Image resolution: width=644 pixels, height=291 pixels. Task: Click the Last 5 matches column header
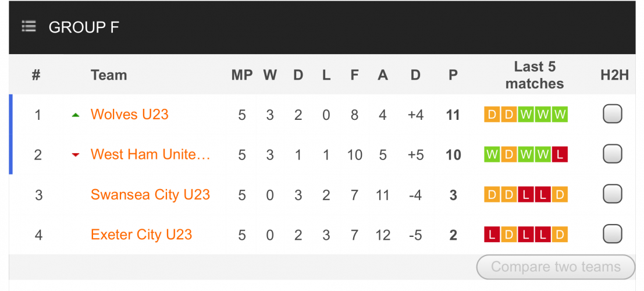coord(534,75)
